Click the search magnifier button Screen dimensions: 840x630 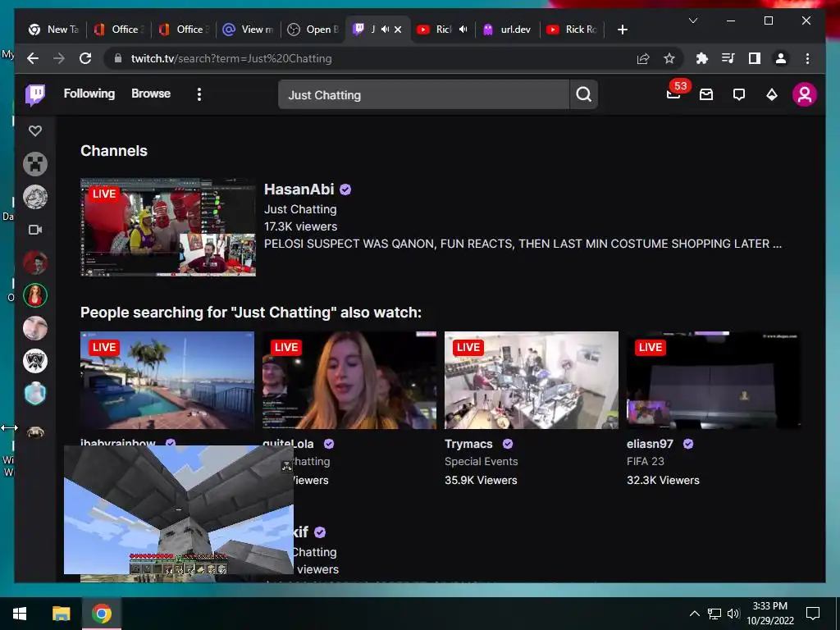pyautogui.click(x=584, y=95)
